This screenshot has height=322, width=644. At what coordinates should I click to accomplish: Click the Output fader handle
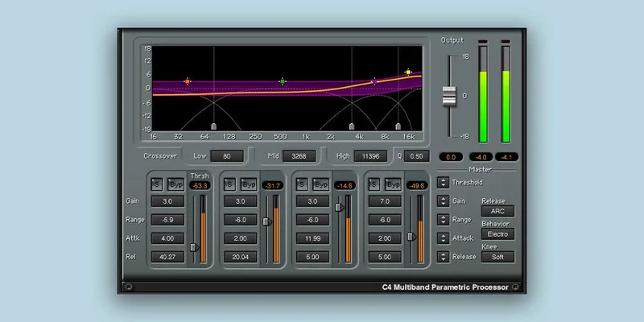(x=449, y=97)
